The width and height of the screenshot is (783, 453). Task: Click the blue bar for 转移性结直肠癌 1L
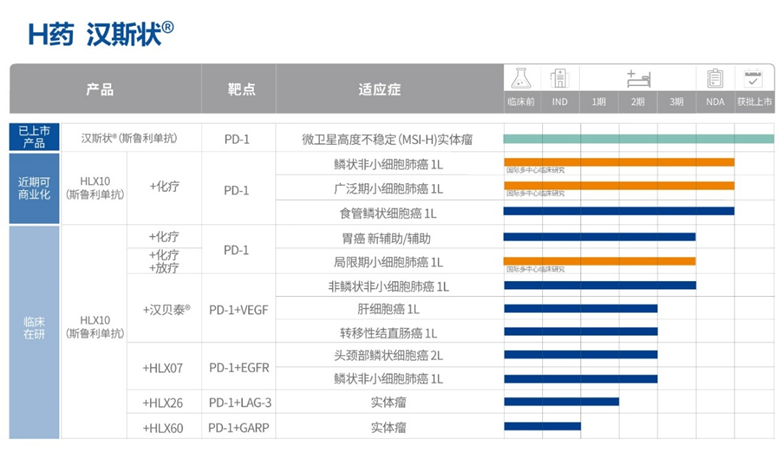coord(581,332)
